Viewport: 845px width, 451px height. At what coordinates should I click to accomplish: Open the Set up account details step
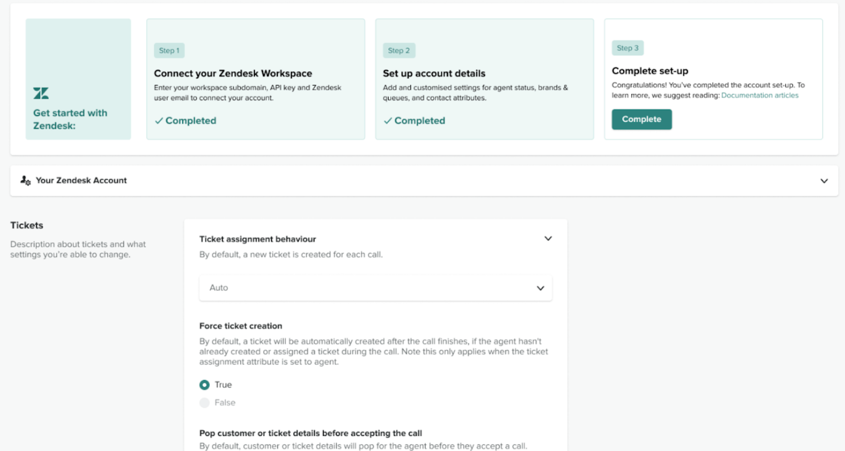(x=434, y=73)
